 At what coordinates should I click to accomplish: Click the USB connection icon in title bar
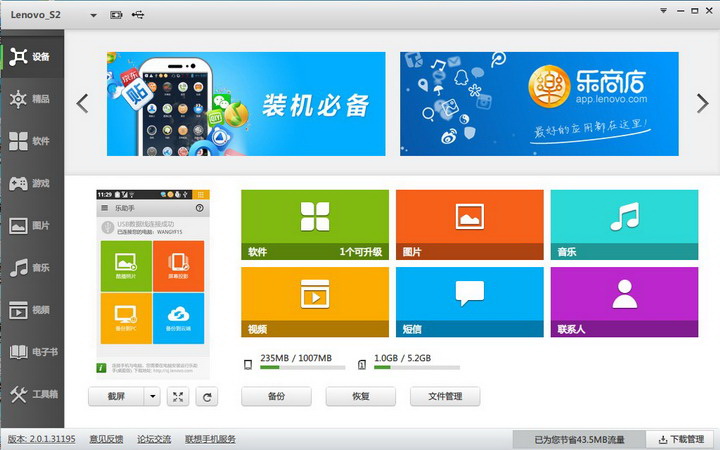click(138, 15)
